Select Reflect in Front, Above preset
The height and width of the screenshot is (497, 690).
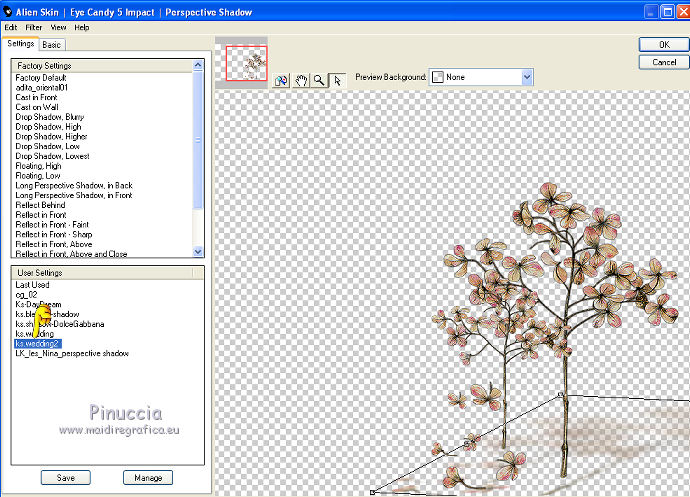pyautogui.click(x=54, y=244)
